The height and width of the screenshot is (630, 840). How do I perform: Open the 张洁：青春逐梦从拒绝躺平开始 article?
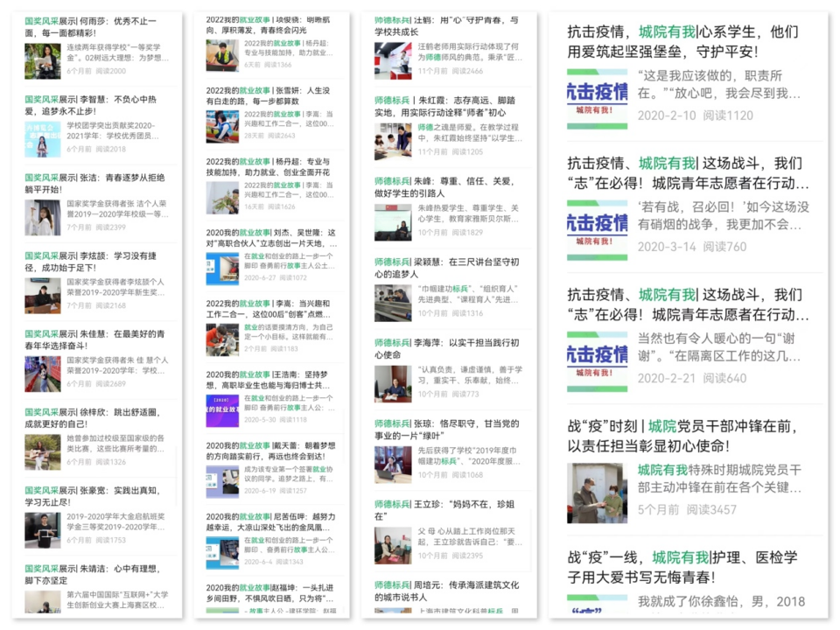[94, 183]
